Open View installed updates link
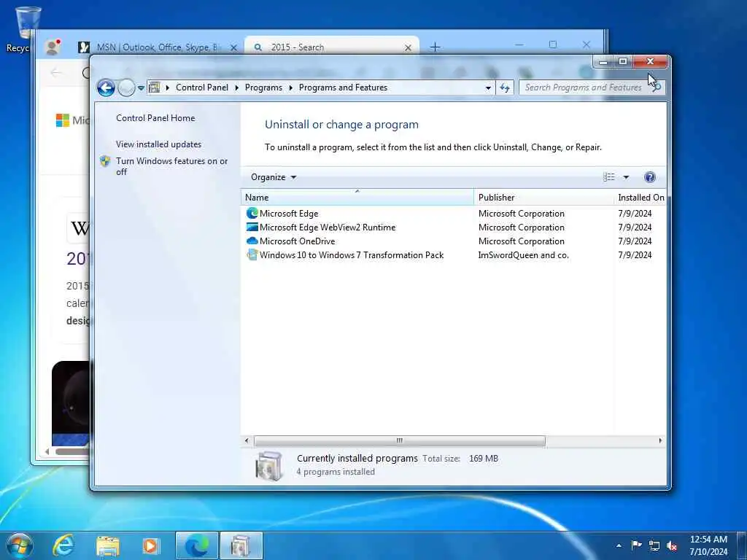 click(x=158, y=144)
